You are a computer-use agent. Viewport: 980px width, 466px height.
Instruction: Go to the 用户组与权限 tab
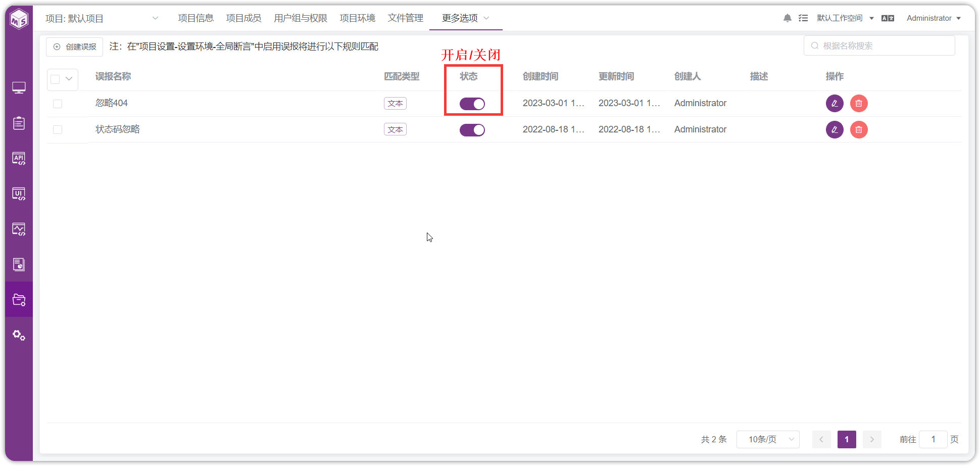pyautogui.click(x=301, y=18)
